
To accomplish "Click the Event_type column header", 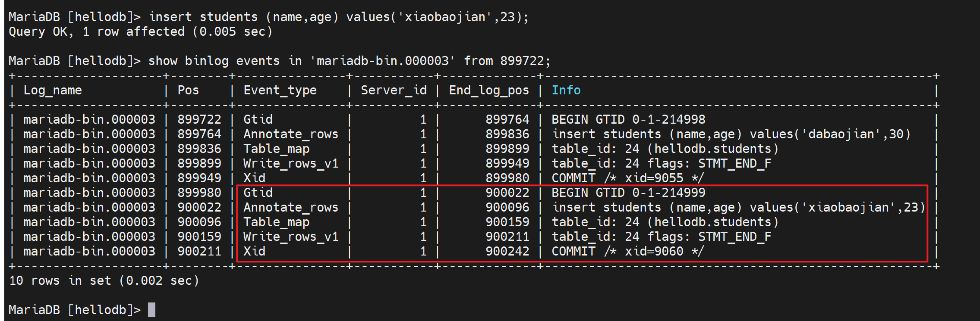I will pyautogui.click(x=280, y=90).
